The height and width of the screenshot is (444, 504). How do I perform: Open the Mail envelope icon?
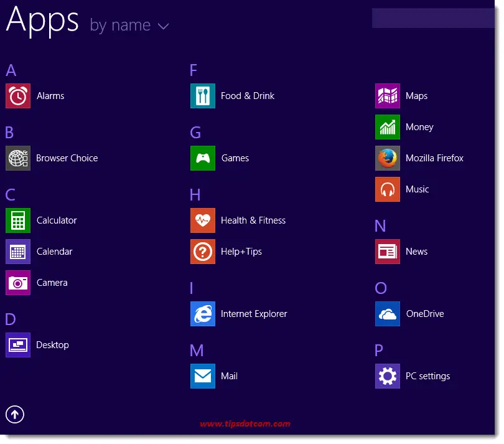203,376
